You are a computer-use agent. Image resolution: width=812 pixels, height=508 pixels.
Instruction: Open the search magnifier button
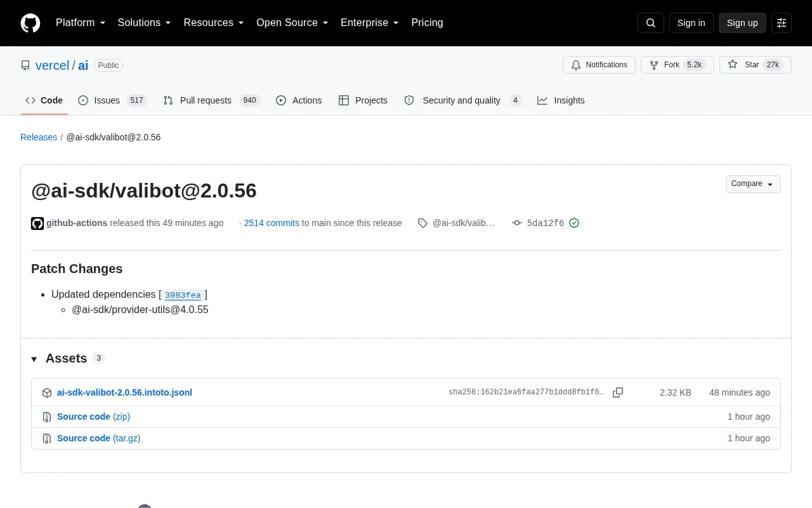click(x=651, y=23)
